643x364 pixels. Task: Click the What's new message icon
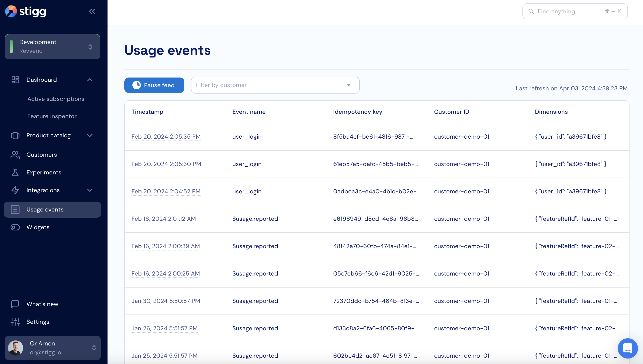click(15, 304)
